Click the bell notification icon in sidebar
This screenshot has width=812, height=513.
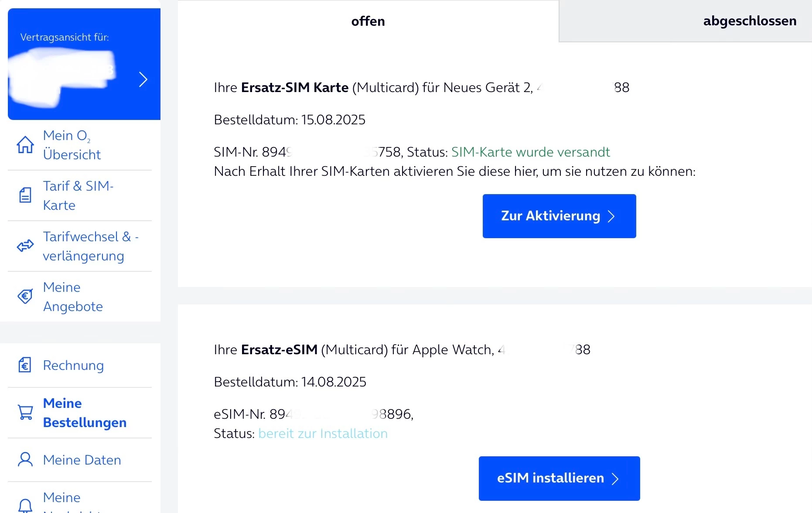pos(25,505)
